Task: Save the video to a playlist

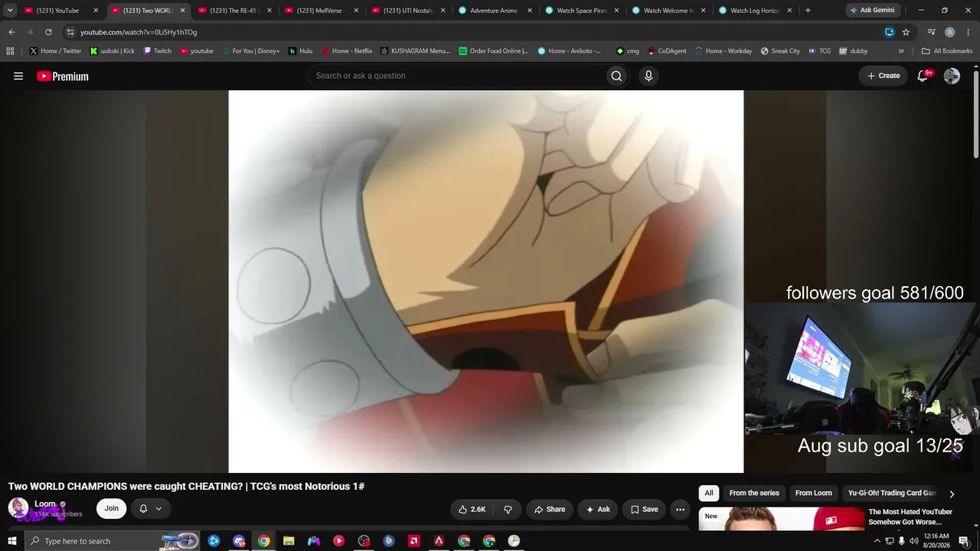Action: 644,509
